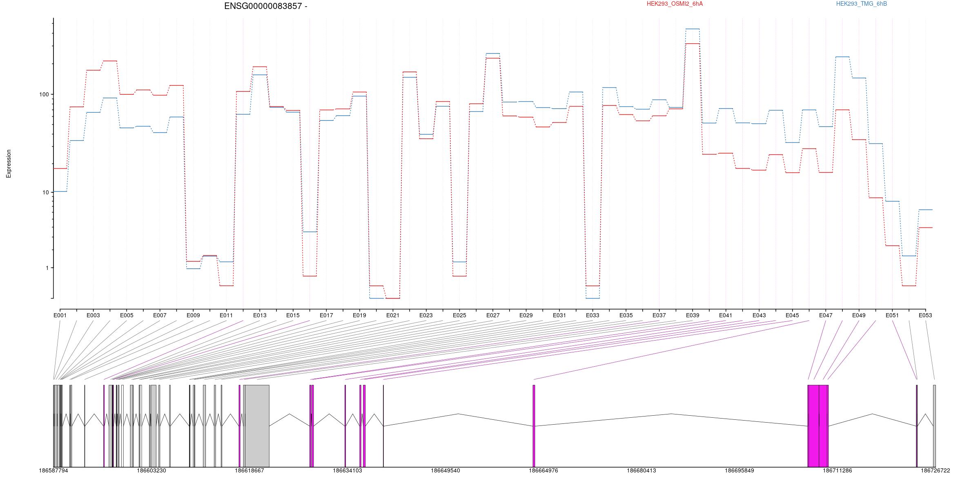This screenshot has width=980, height=490.
Task: Click the y-axis tick label 10
Action: [x=45, y=192]
